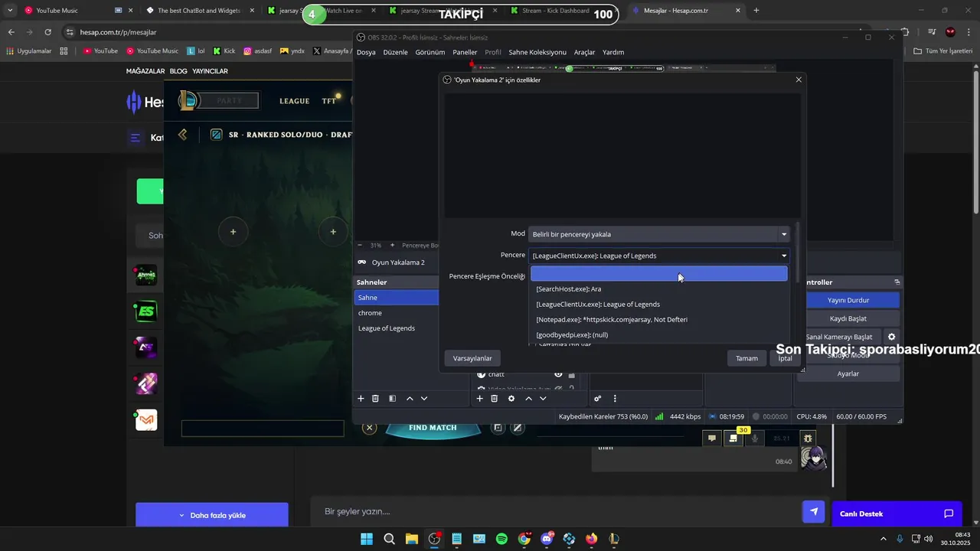This screenshot has height=551, width=980.
Task: Select [goodbyedpi.exe]: (null) option
Action: (x=659, y=335)
